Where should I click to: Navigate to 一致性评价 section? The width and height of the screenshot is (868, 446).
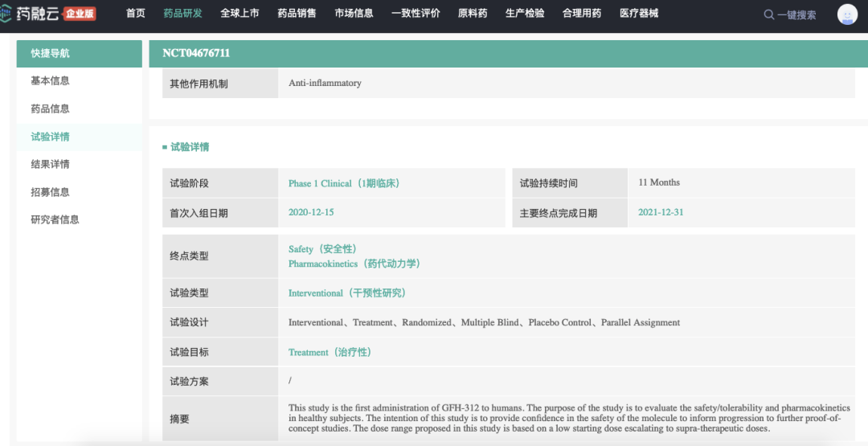pos(416,14)
